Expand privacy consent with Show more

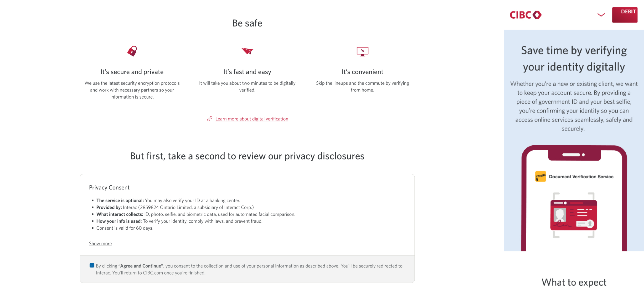(x=100, y=243)
